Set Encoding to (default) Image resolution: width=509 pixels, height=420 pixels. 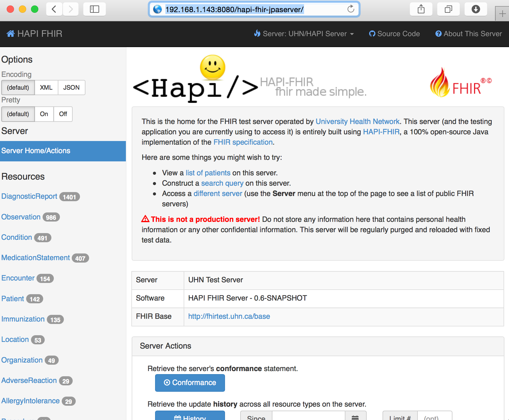tap(18, 88)
